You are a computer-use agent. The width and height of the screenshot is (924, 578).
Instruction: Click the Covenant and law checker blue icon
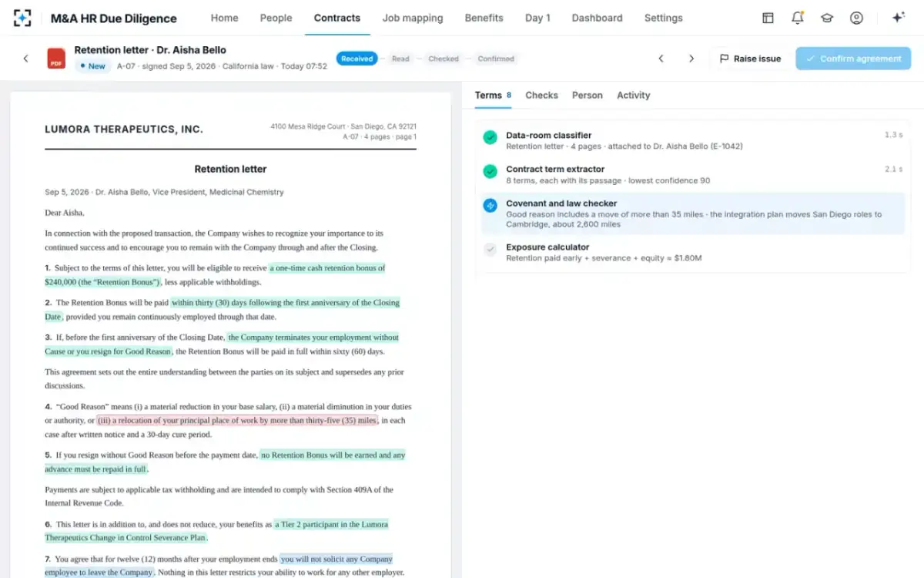click(x=490, y=206)
